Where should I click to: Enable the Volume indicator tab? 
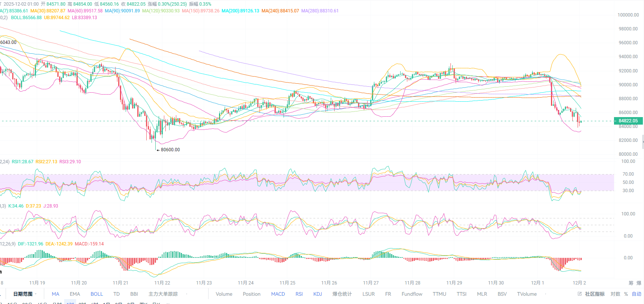(x=224, y=294)
